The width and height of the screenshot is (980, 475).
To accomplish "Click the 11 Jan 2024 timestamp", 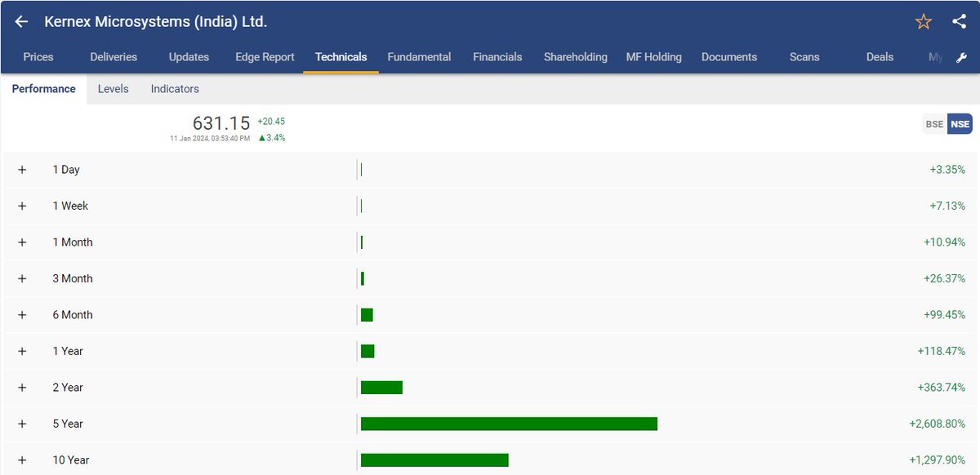I will pyautogui.click(x=210, y=139).
